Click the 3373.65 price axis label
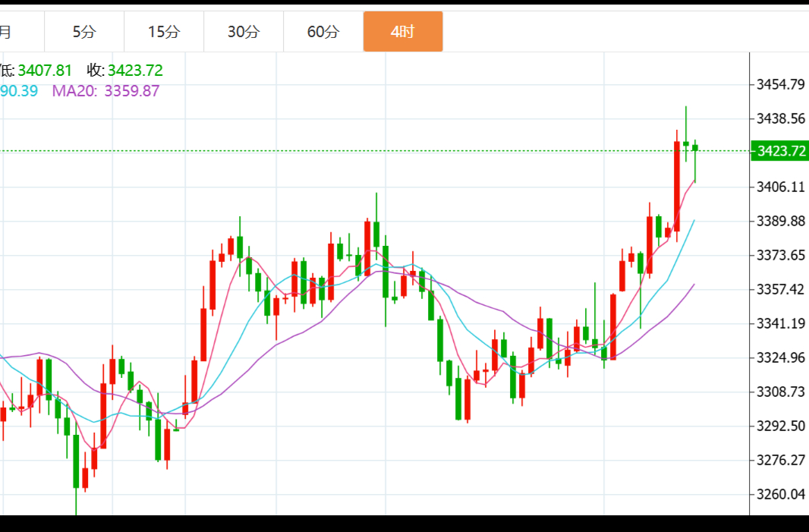The height and width of the screenshot is (532, 809). [781, 256]
